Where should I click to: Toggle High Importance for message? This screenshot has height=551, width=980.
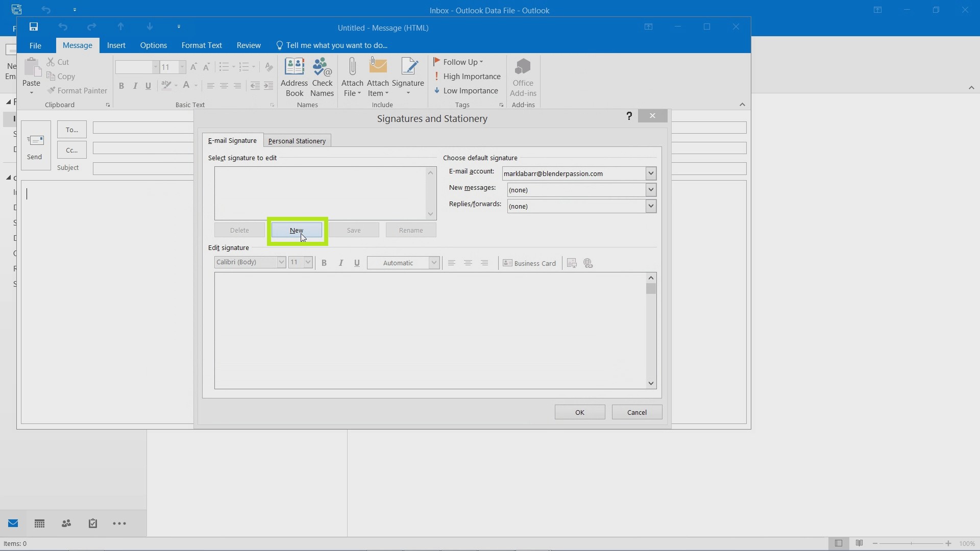tap(468, 76)
